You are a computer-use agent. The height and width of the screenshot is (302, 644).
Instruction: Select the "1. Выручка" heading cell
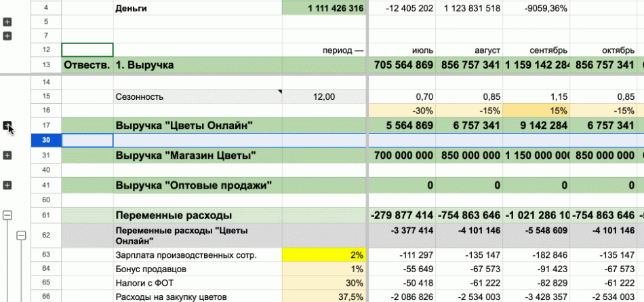[x=197, y=65]
